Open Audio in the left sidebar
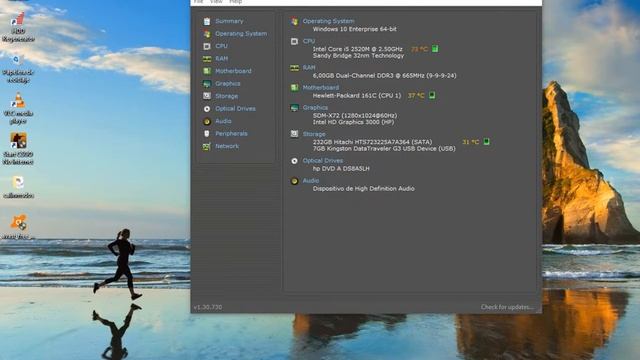This screenshot has height=360, width=640. (223, 121)
